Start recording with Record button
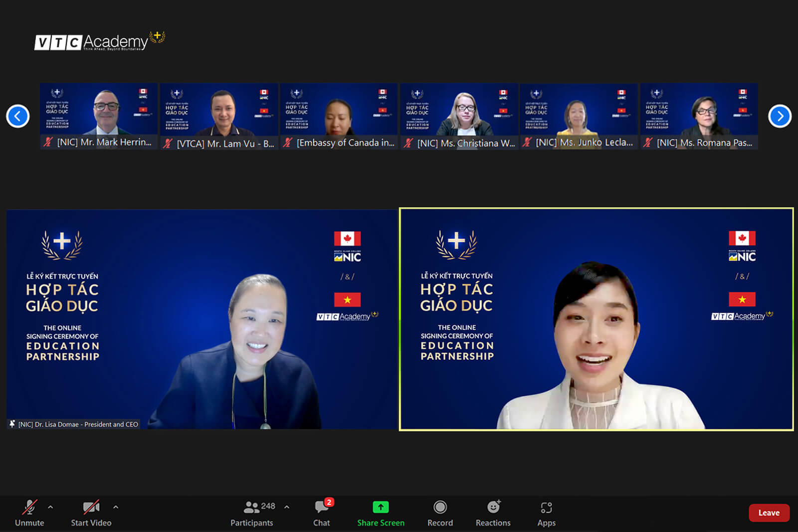This screenshot has height=532, width=798. click(440, 513)
